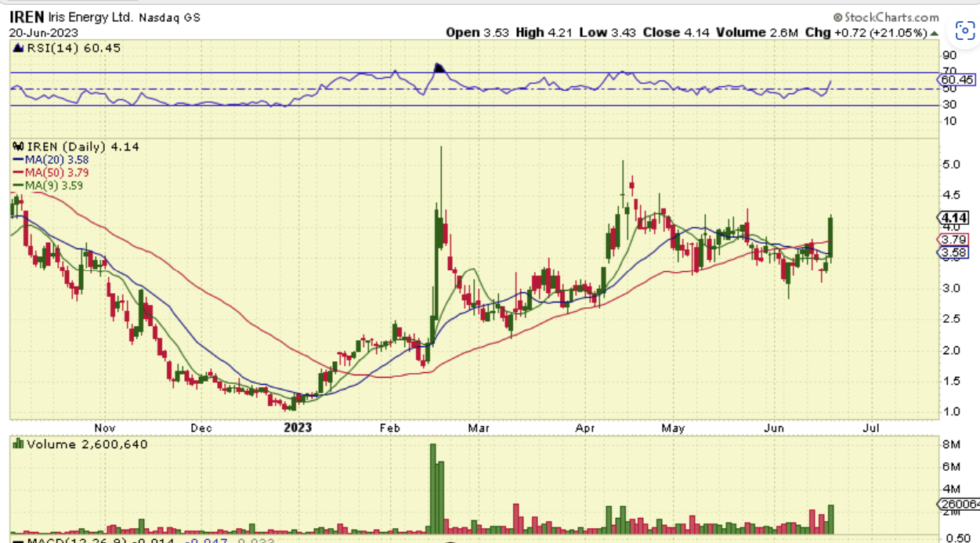Click the 20-Jun-2023 date label
Viewport: 980px width, 543px height.
(41, 32)
